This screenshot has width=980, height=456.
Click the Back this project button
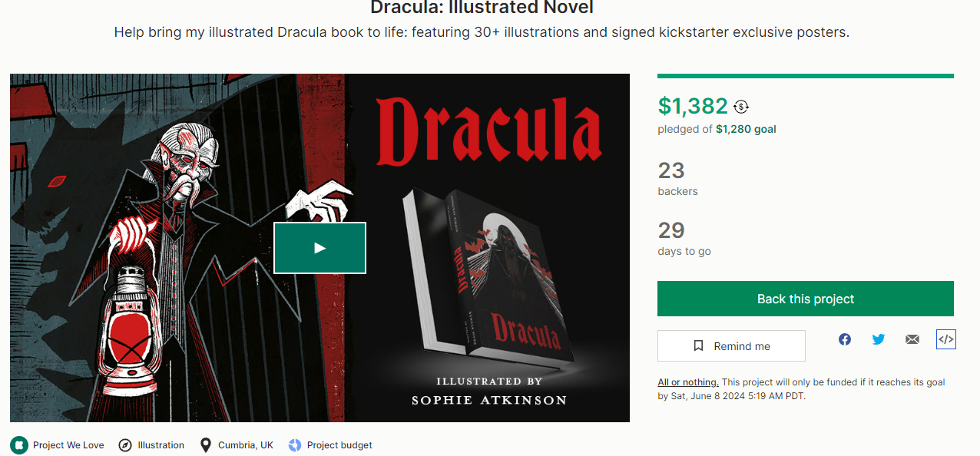[806, 299]
